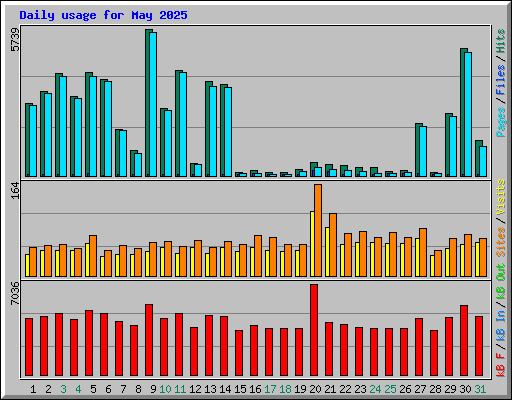Click the red kB bar for day 1

click(x=29, y=347)
